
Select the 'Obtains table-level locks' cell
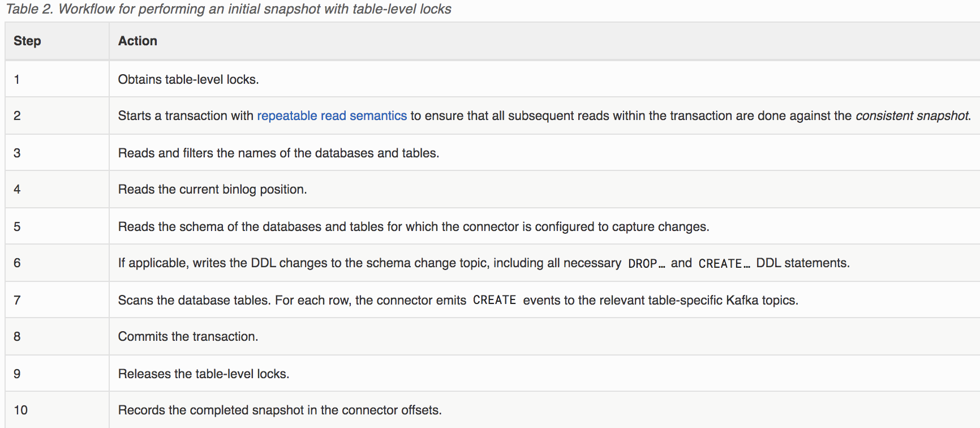tap(544, 79)
